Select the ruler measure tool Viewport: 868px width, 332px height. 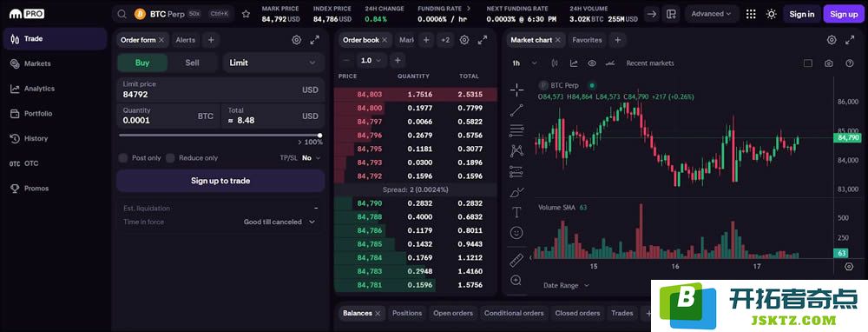pyautogui.click(x=516, y=260)
